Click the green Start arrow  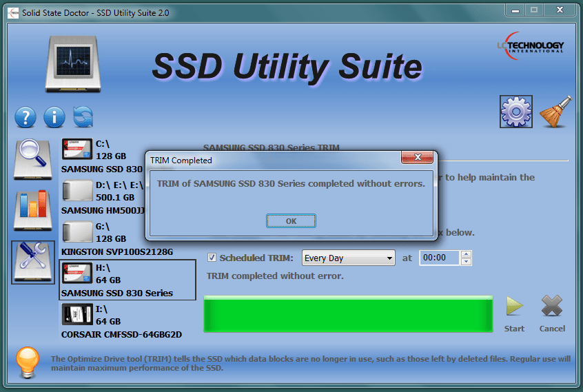515,307
